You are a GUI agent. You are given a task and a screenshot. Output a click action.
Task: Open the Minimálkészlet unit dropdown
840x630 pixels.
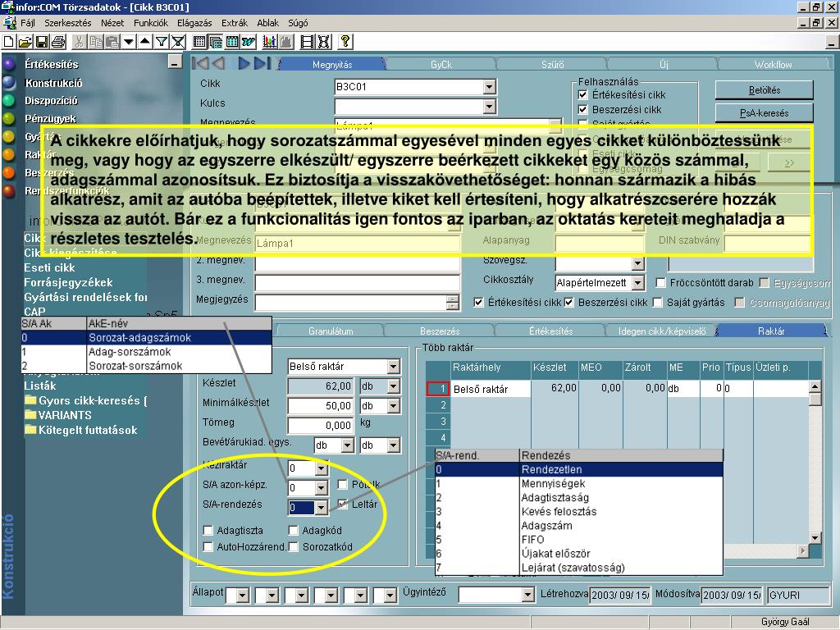click(394, 406)
